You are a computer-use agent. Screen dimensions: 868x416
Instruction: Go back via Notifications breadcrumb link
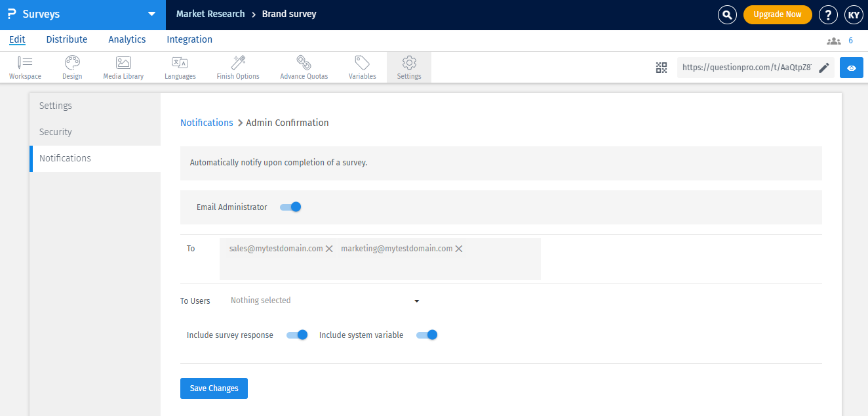[x=207, y=123]
